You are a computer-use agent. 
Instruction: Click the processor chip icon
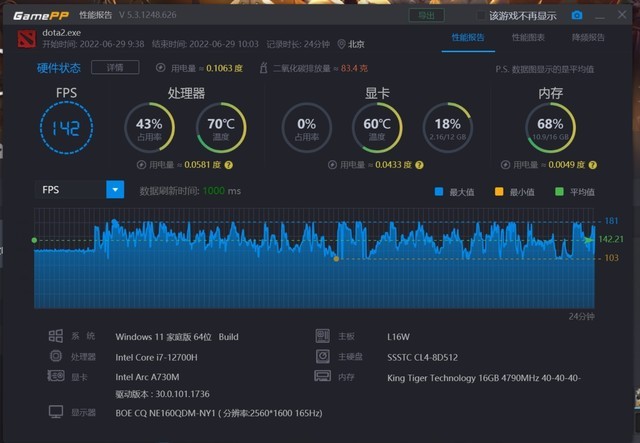point(56,356)
